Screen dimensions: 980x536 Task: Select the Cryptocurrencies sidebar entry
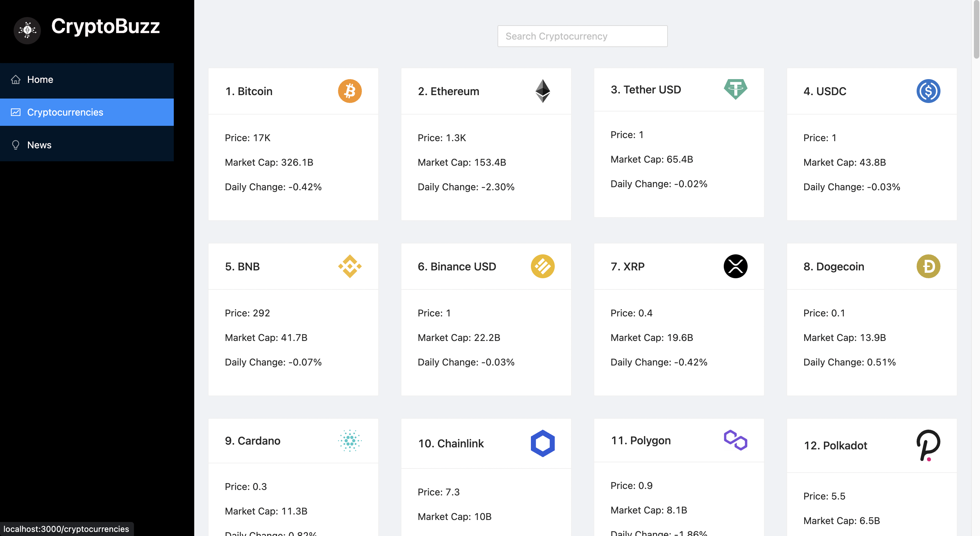tap(65, 112)
